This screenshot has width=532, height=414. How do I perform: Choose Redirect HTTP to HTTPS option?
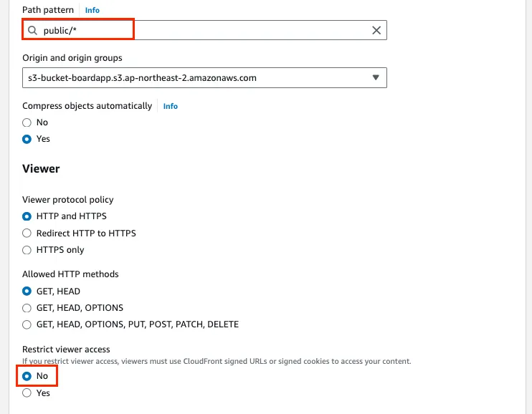[27, 233]
